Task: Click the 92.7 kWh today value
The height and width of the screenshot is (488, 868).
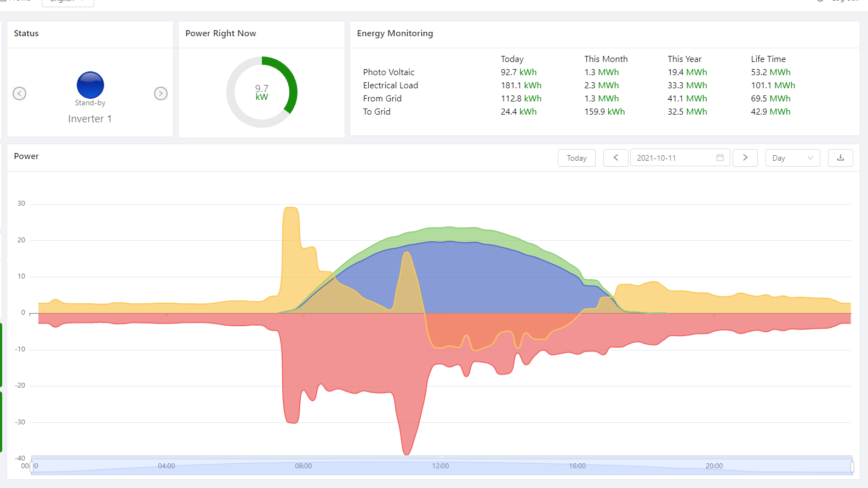Action: [x=518, y=72]
